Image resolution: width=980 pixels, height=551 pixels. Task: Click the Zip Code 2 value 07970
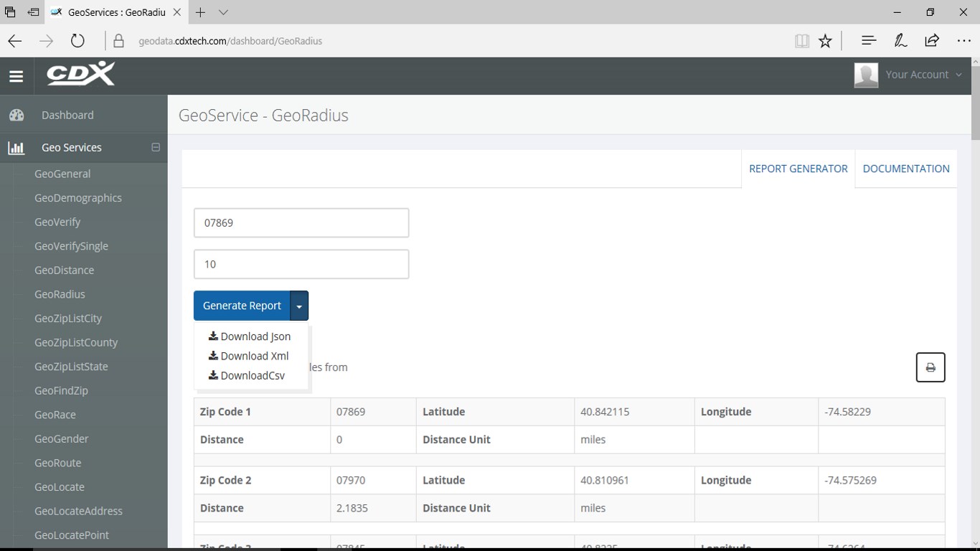[x=351, y=480]
